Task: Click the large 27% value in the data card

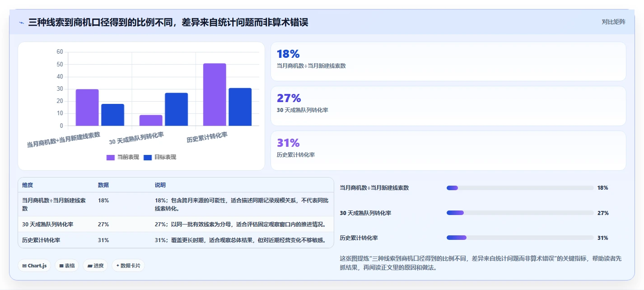Action: (289, 98)
